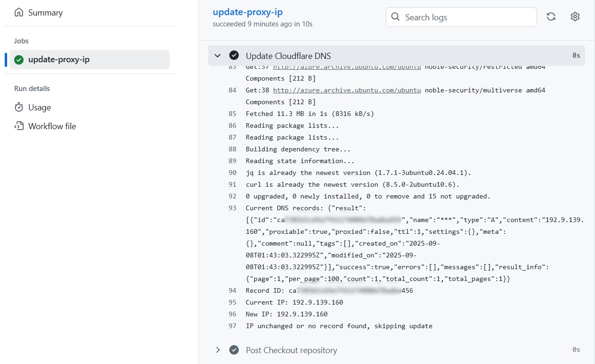Click the magnifier icon in Search logs

pyautogui.click(x=395, y=17)
